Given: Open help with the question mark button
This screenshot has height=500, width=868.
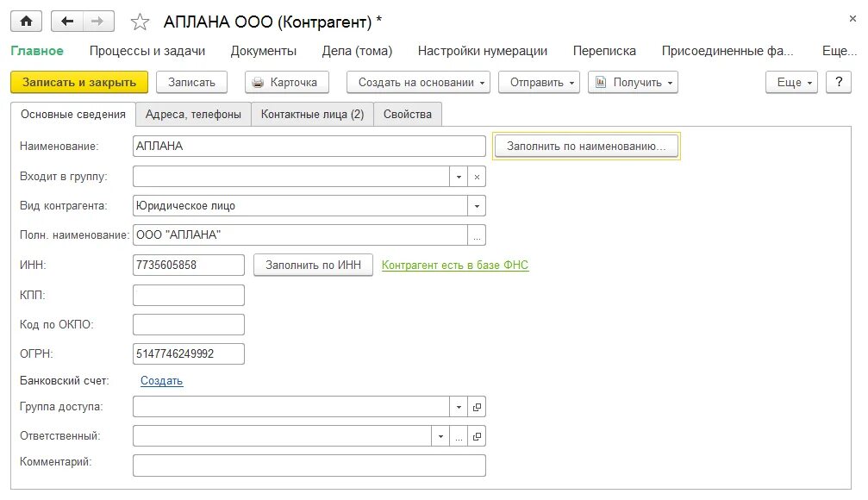Looking at the screenshot, I should click(839, 82).
